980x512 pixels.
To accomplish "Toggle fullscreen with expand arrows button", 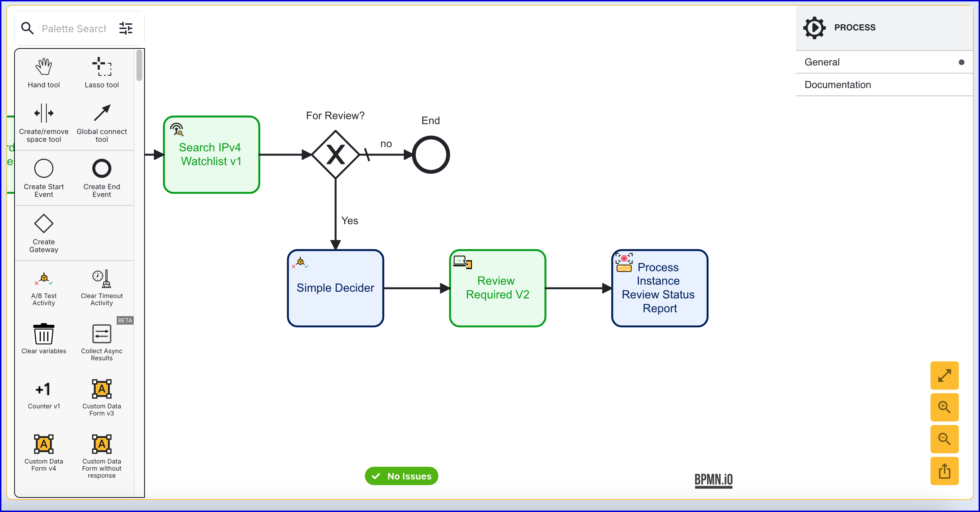I will (x=944, y=376).
